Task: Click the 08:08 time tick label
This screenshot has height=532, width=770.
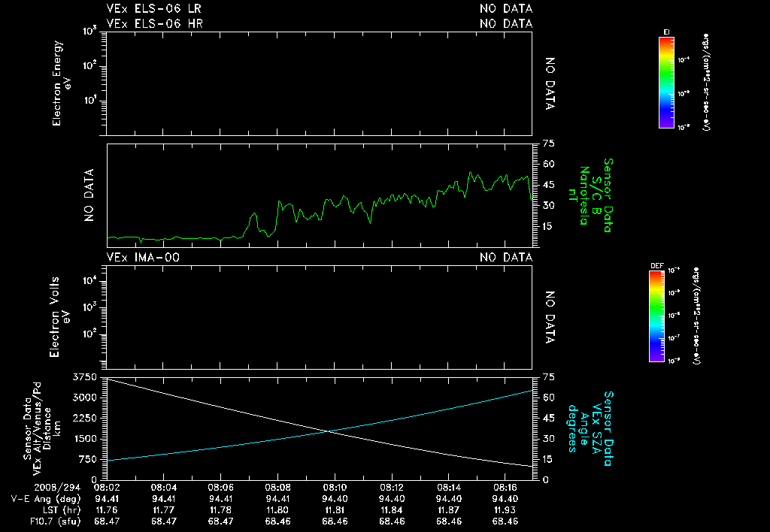Action: 277,488
